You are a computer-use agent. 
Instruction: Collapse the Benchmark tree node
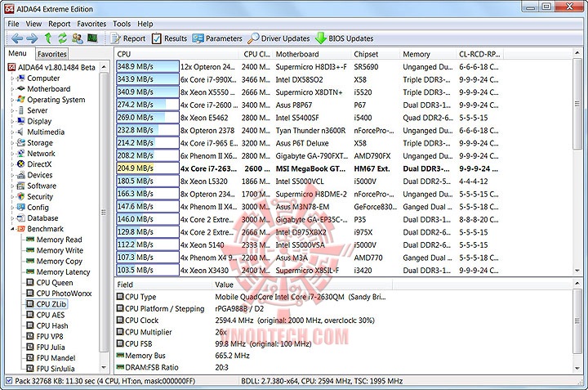[x=12, y=229]
